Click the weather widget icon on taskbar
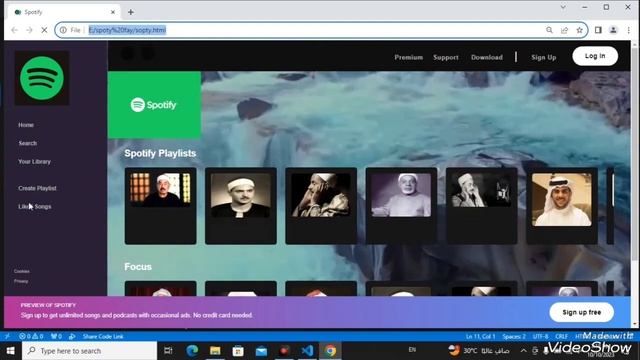Screen dimensions: 640x360 tap(453, 350)
